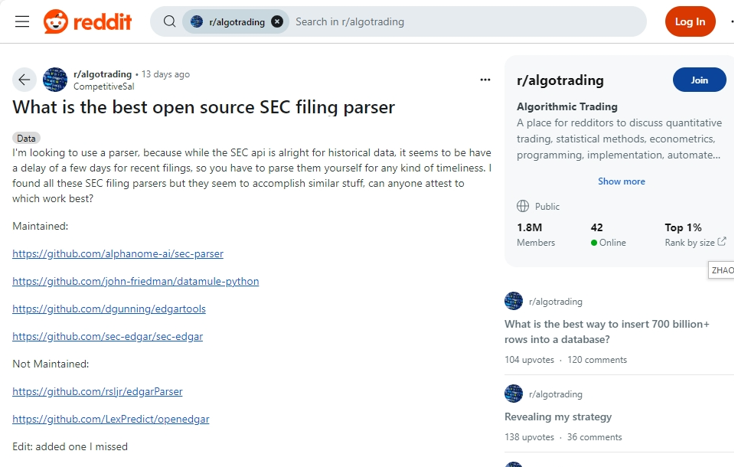Screen dimensions: 734x467
Task: Click the 'Not Maintained:' label
Action: [51, 364]
